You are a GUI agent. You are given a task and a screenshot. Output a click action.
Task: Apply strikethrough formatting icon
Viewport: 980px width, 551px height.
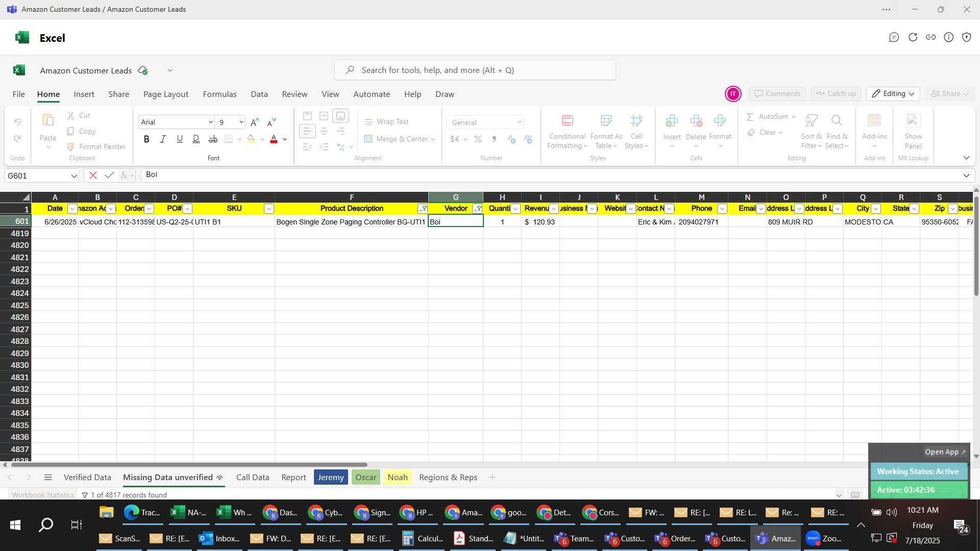pos(213,139)
